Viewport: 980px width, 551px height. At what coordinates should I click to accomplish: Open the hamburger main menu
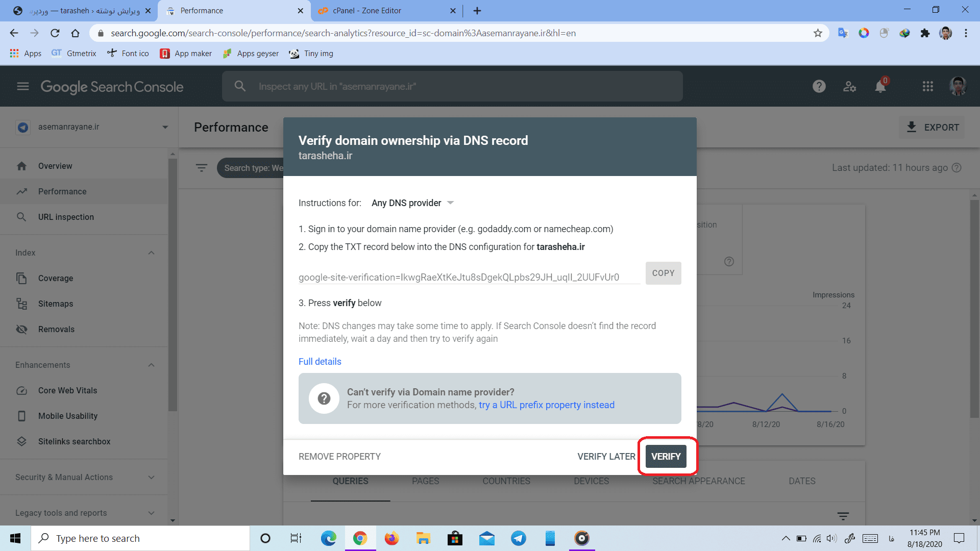click(23, 87)
